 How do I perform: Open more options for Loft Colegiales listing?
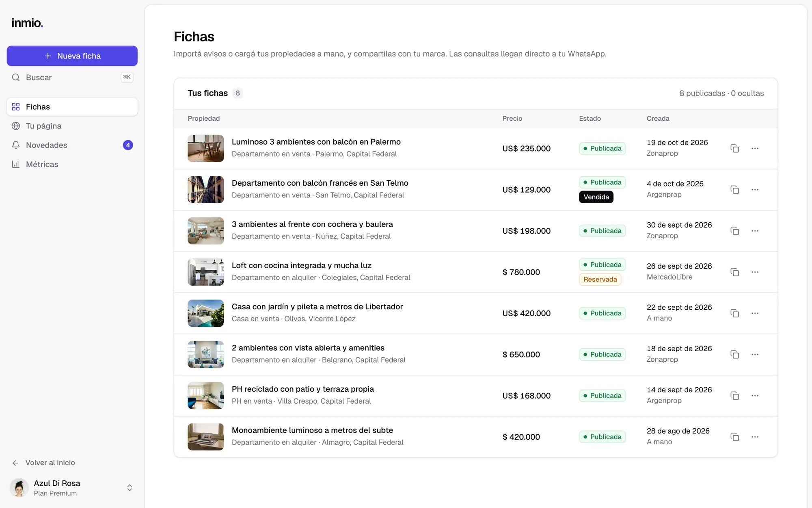click(x=755, y=272)
